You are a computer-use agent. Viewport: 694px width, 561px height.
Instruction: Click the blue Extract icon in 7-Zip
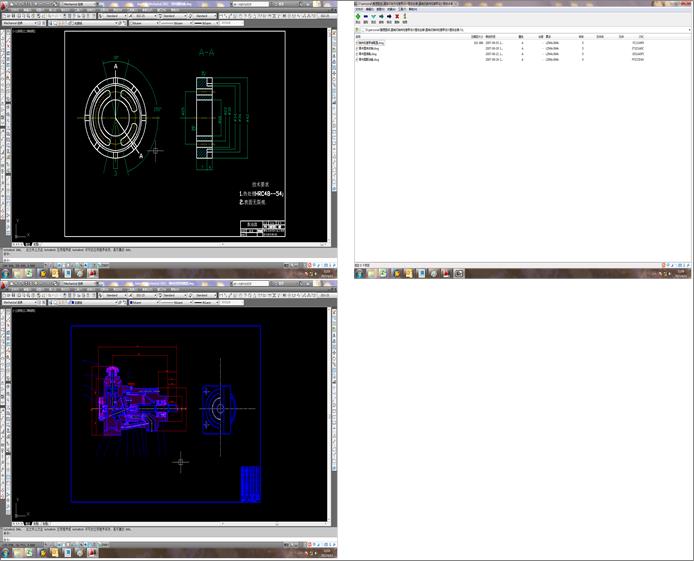(x=368, y=17)
